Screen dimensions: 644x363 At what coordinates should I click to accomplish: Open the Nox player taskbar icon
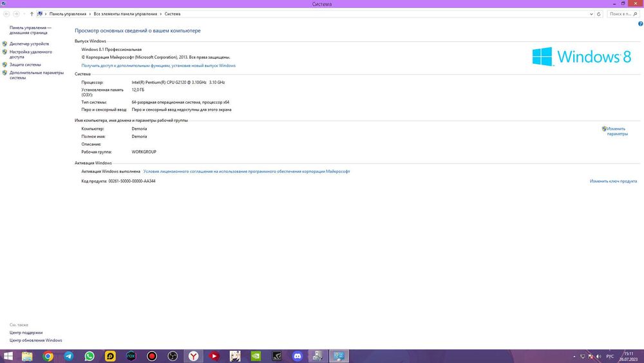pyautogui.click(x=131, y=356)
